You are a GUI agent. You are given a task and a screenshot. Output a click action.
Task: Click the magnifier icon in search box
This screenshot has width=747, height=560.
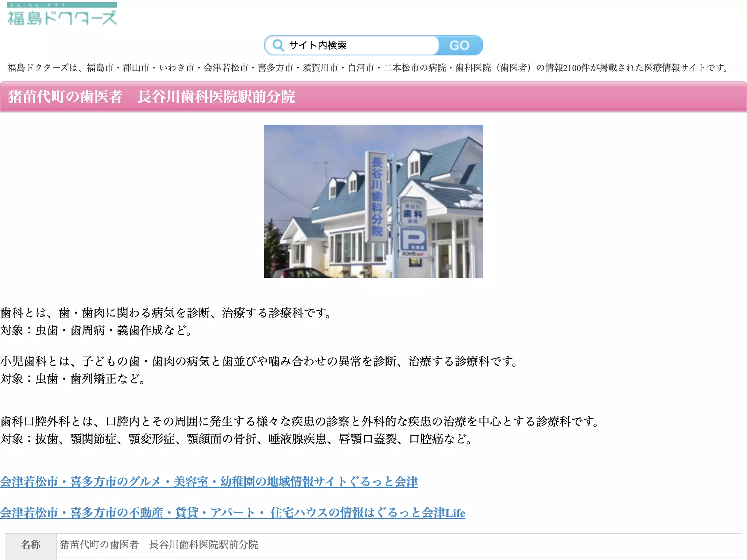click(278, 45)
